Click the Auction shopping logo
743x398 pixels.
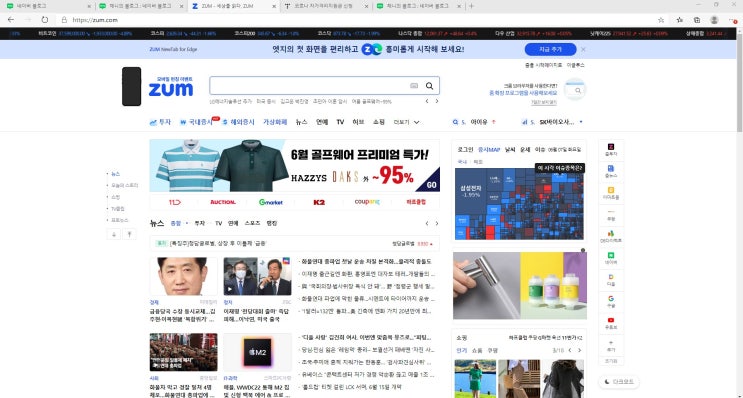223,202
